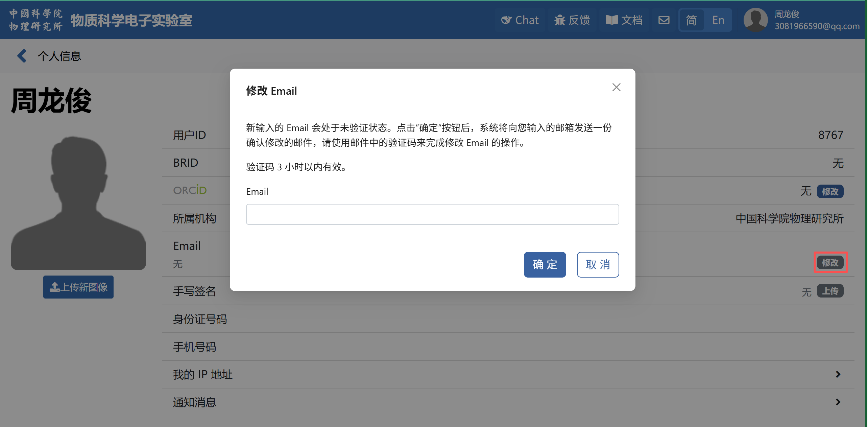Click the 确定 confirm button
868x427 pixels.
[545, 264]
